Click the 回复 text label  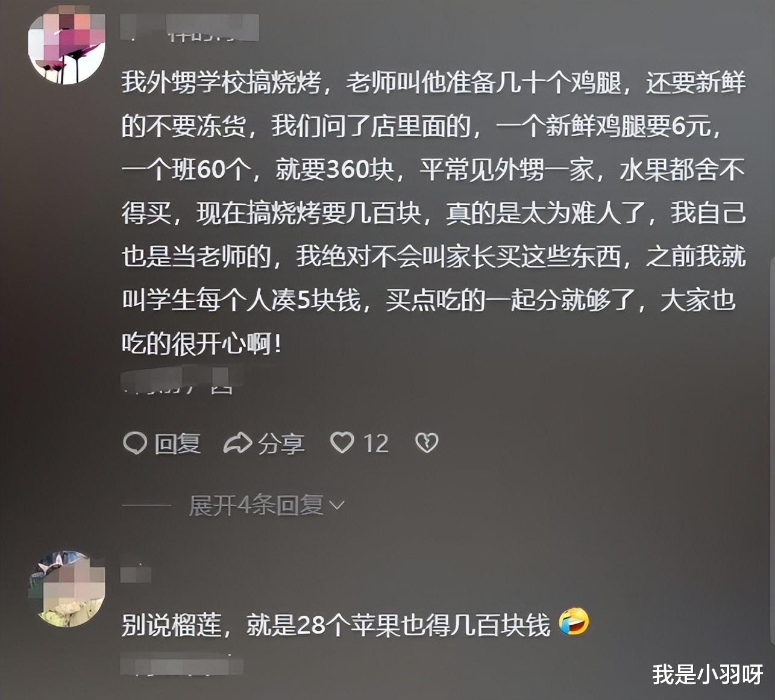[x=177, y=443]
